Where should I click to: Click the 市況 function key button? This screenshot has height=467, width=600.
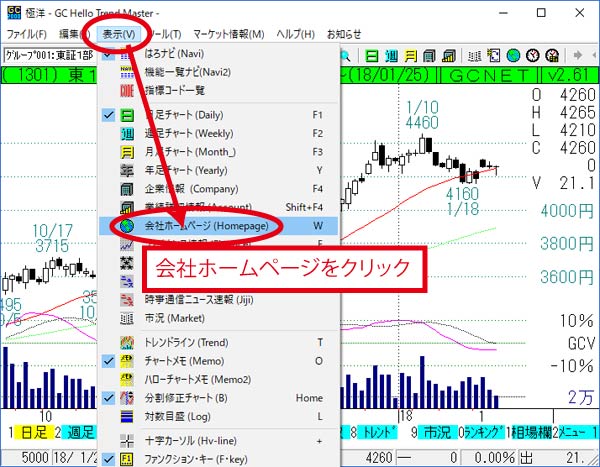click(x=437, y=433)
